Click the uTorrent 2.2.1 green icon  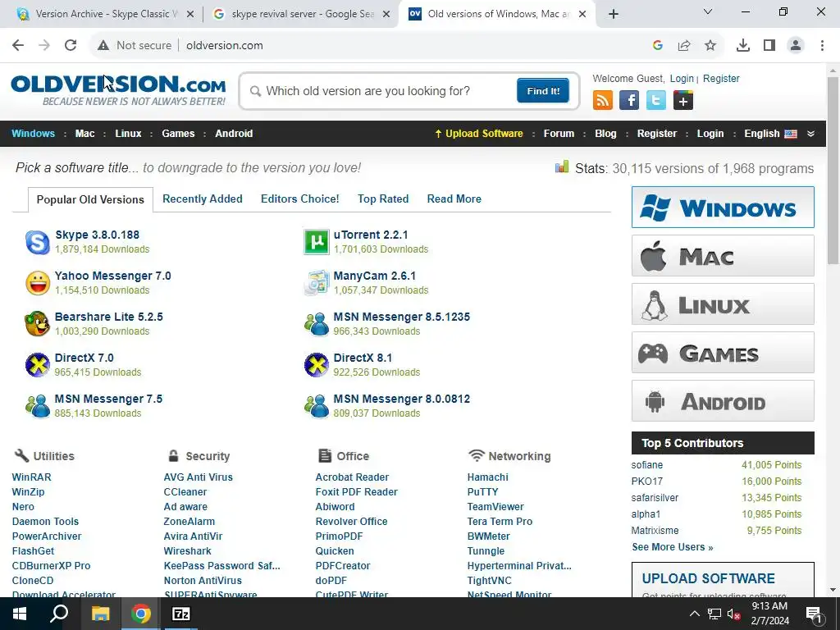pos(317,242)
